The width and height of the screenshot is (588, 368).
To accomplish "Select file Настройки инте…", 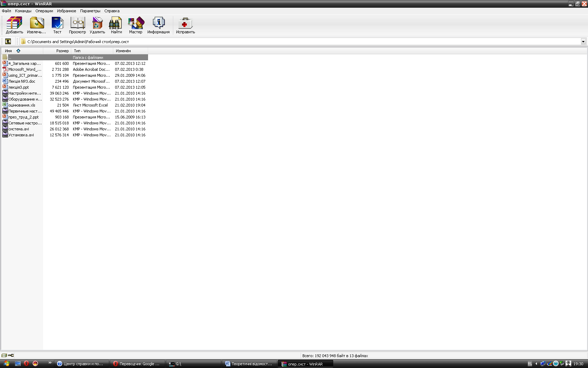I will point(24,93).
